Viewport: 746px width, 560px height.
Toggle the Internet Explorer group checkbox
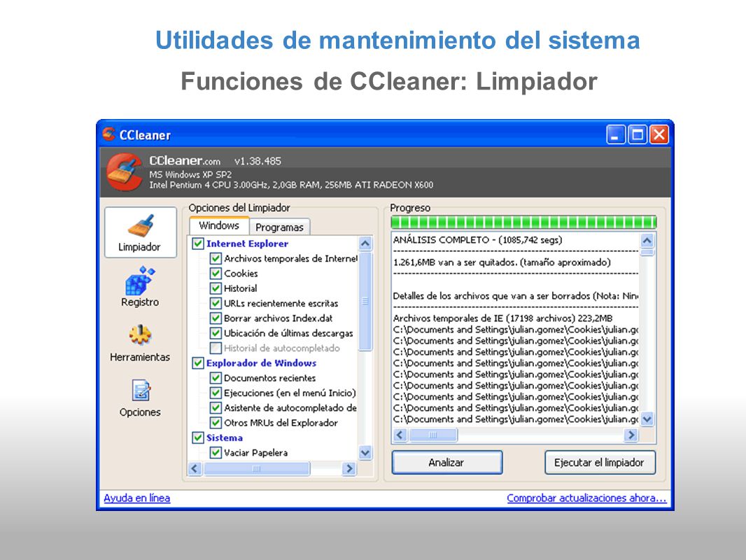point(198,244)
